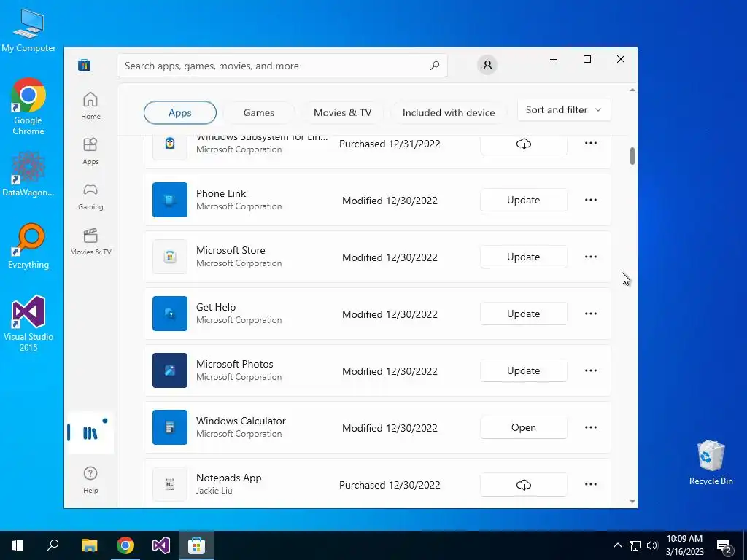The width and height of the screenshot is (747, 560).
Task: Select the Included with device tab
Action: pyautogui.click(x=449, y=113)
